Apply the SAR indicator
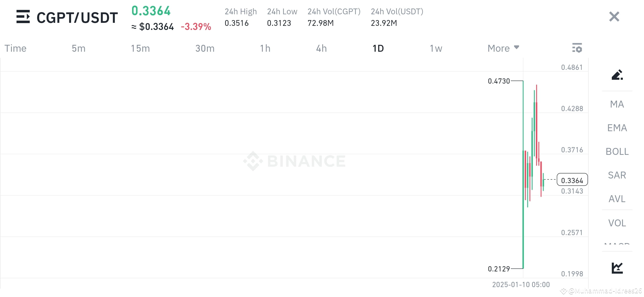 (617, 175)
